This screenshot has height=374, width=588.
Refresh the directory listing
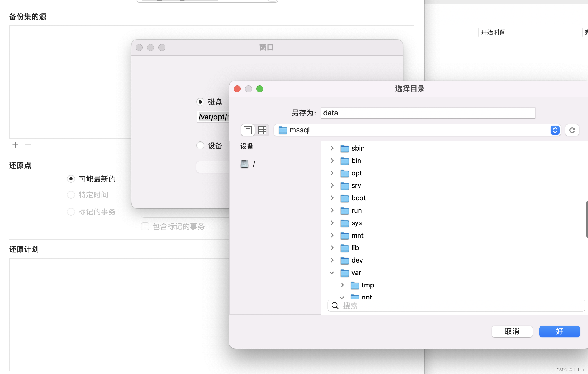tap(572, 130)
